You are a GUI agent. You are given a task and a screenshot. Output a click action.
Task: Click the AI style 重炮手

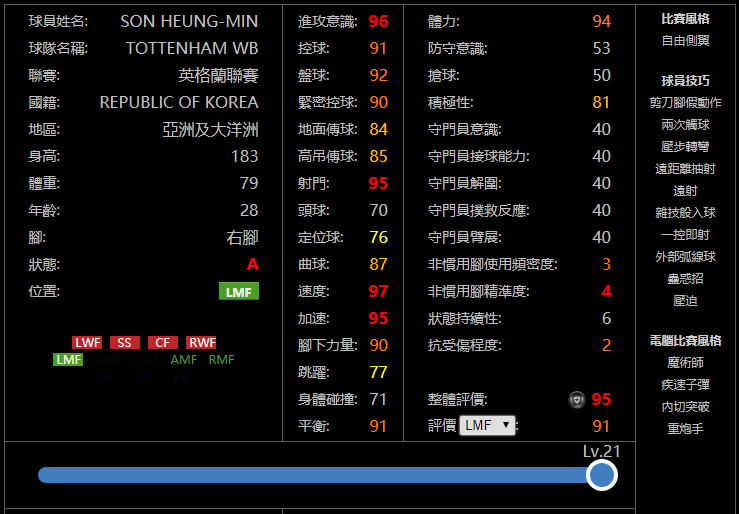(x=686, y=429)
